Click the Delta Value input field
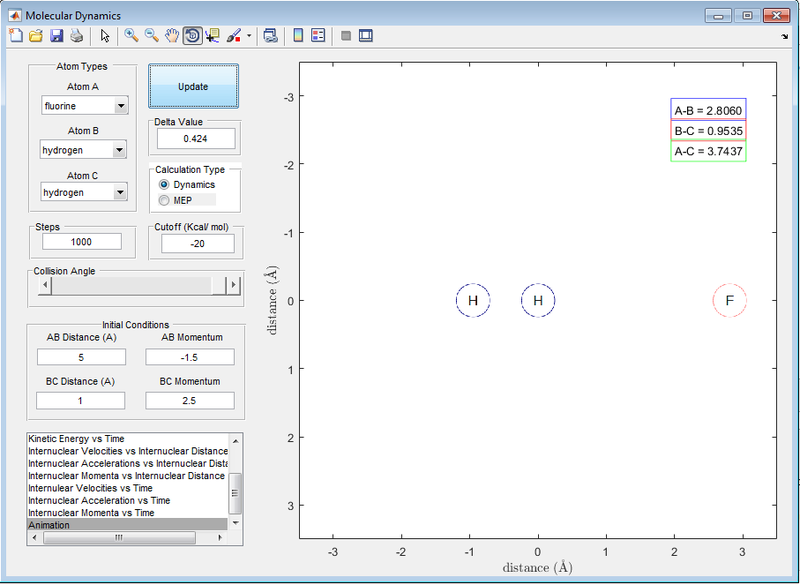 pos(195,138)
